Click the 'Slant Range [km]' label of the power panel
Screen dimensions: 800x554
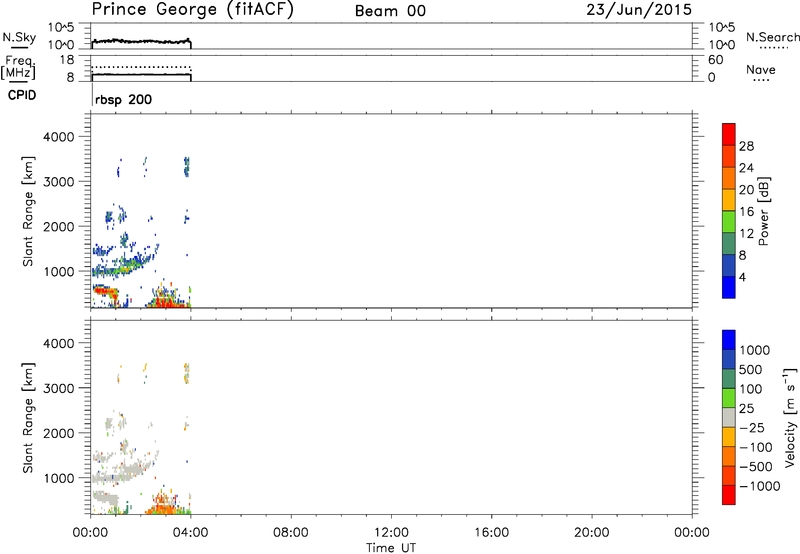click(x=28, y=211)
